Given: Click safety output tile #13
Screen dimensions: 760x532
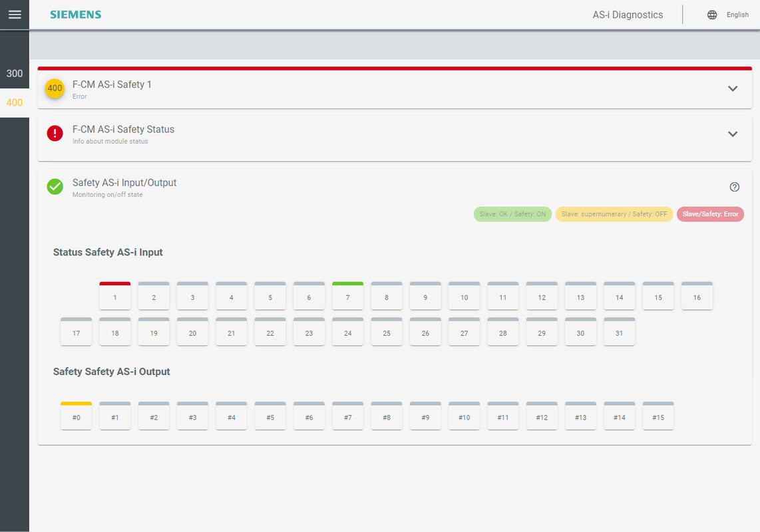Looking at the screenshot, I should (x=581, y=416).
